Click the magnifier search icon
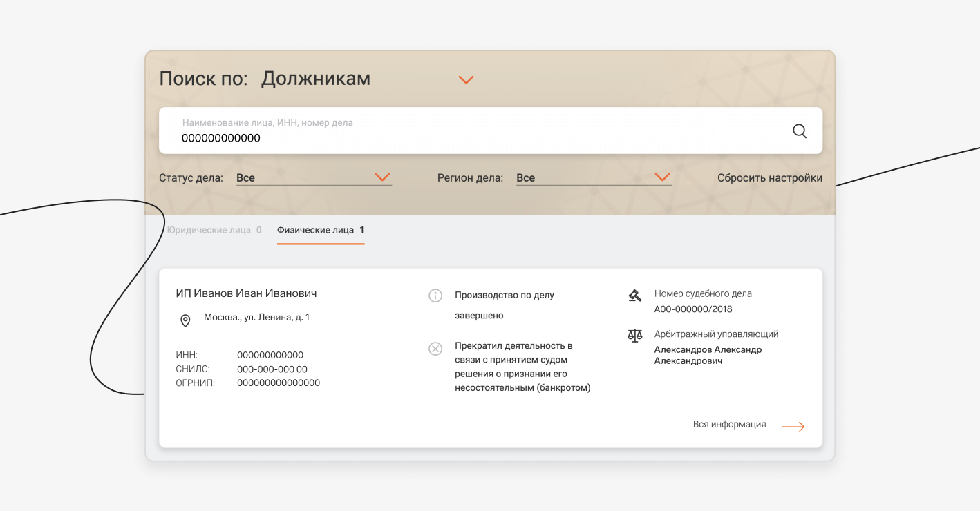Screen dimensions: 980x511 click(799, 131)
